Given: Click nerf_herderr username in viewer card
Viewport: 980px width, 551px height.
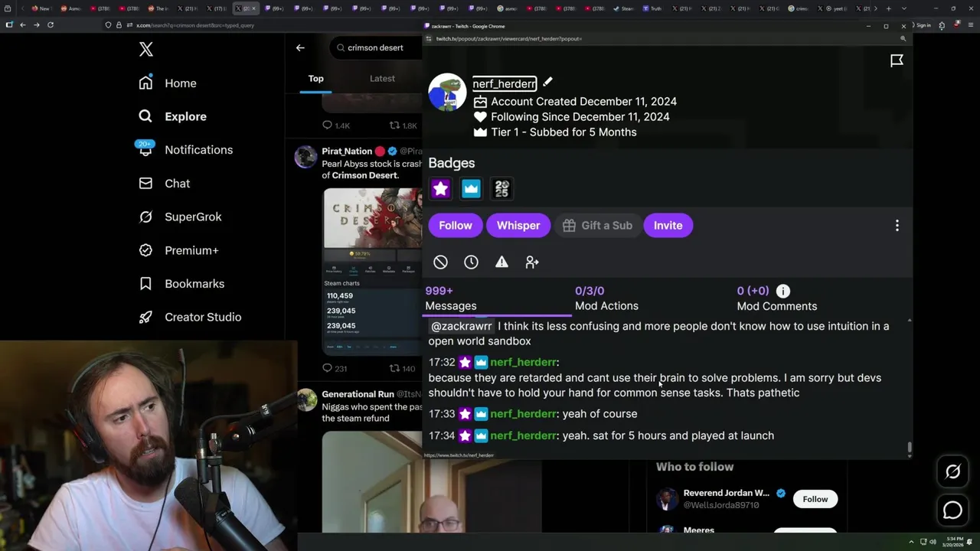Looking at the screenshot, I should tap(504, 84).
